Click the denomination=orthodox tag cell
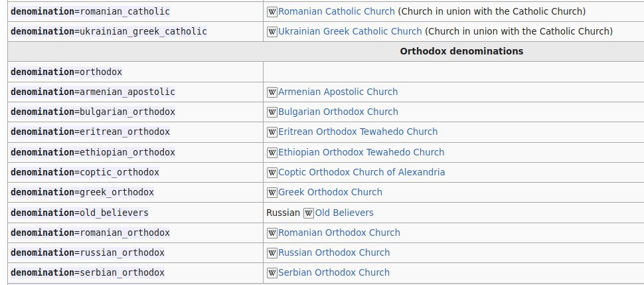This screenshot has height=285, width=644. 66,72
